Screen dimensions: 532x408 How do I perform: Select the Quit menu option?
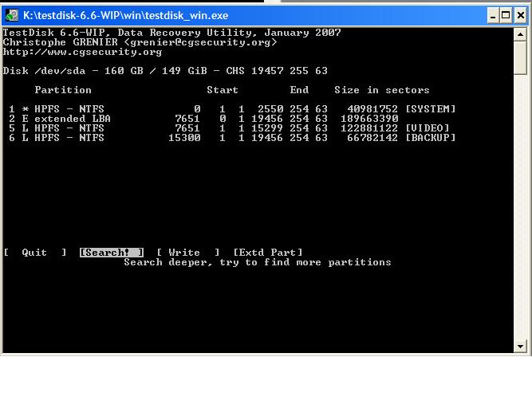coord(35,253)
